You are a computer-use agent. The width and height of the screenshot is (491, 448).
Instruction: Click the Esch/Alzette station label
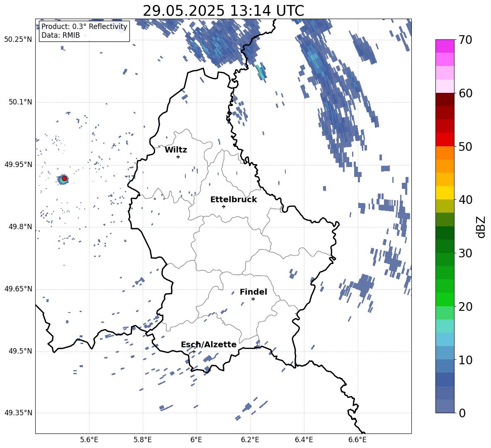point(209,345)
